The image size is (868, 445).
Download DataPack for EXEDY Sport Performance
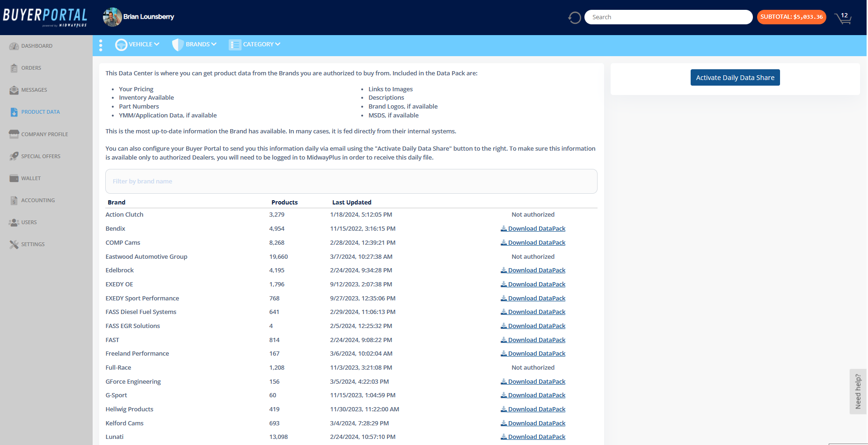533,298
